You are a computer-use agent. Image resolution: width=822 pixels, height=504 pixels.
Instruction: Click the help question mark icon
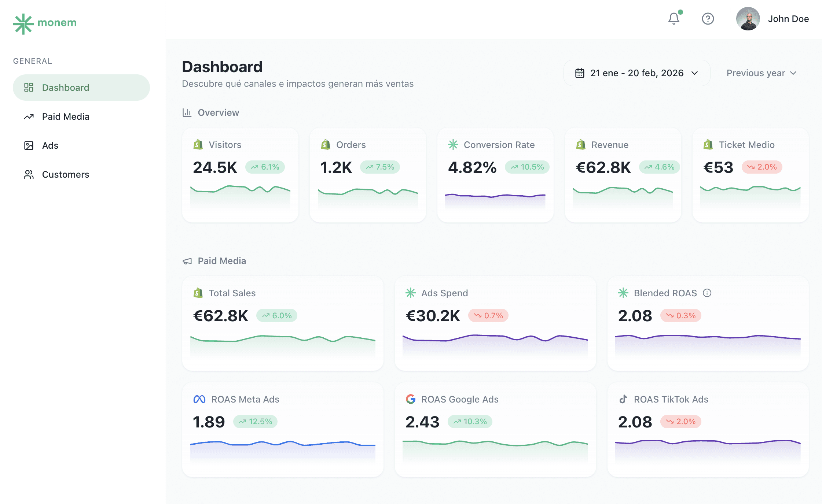click(708, 19)
